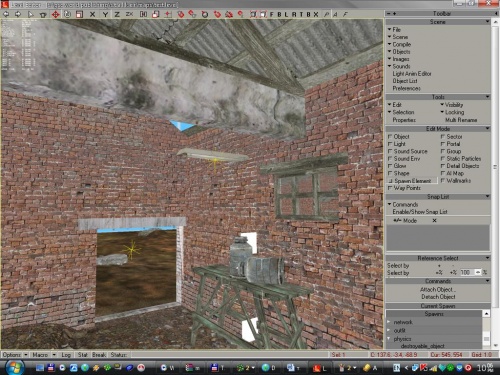
Task: Switch to Top view with T
Action: (301, 14)
